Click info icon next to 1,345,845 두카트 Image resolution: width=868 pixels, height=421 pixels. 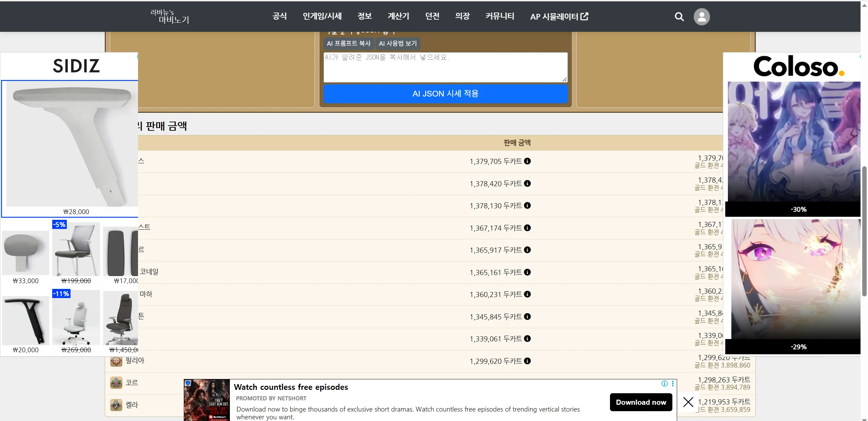point(527,317)
